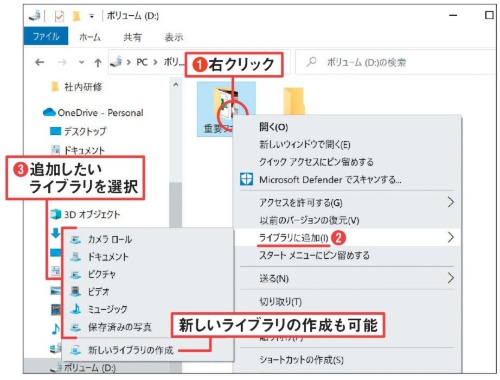The width and height of the screenshot is (500, 380).
Task: Select デスクトップ under OneDrive
Action: 85,131
